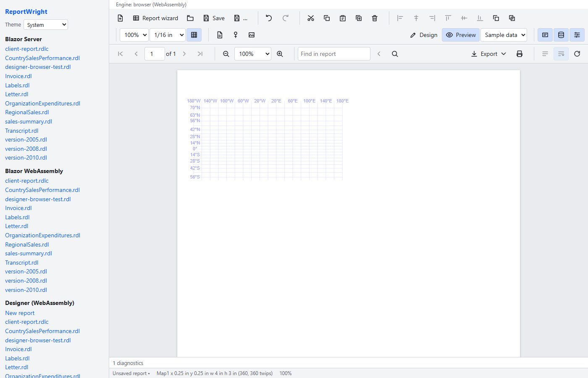Viewport: 588px width, 378px height.
Task: Open the Report wizard
Action: point(155,18)
